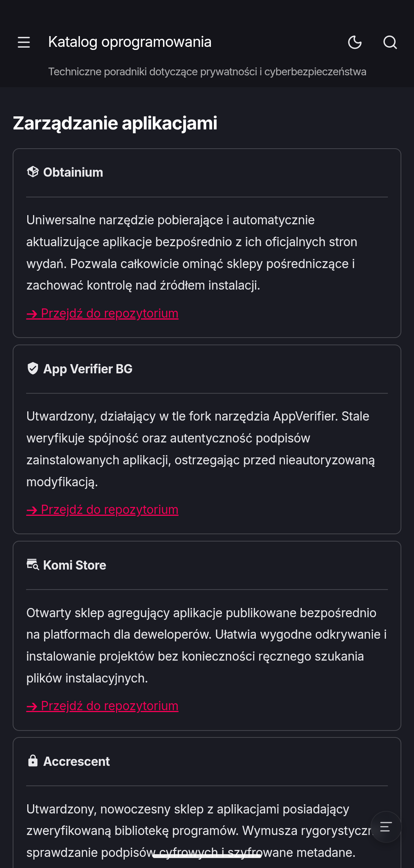Click the site subtitle about cyberbezpieczeństwa
The width and height of the screenshot is (414, 868).
pyautogui.click(x=207, y=72)
